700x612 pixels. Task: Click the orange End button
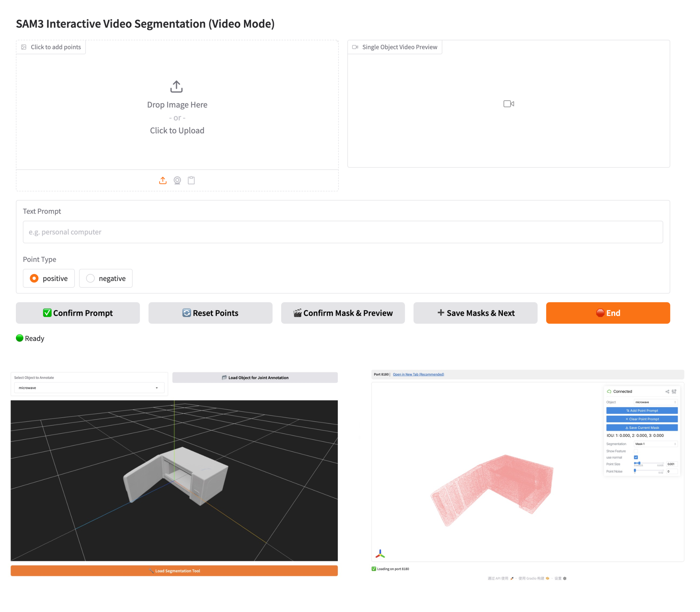(x=608, y=313)
